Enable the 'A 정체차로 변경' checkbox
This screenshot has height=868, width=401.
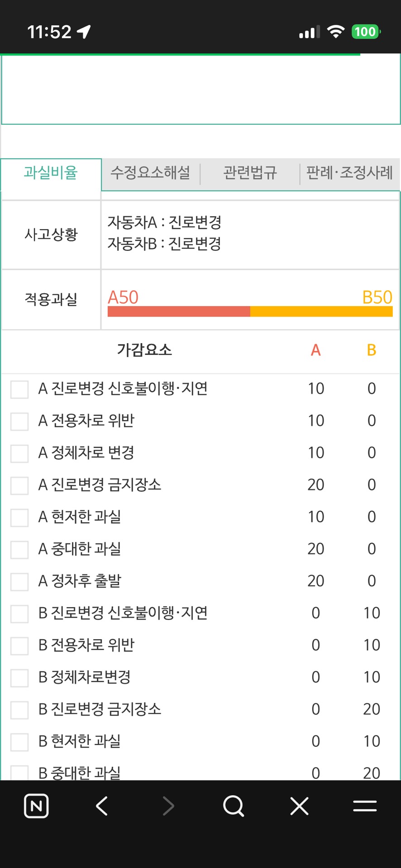19,453
